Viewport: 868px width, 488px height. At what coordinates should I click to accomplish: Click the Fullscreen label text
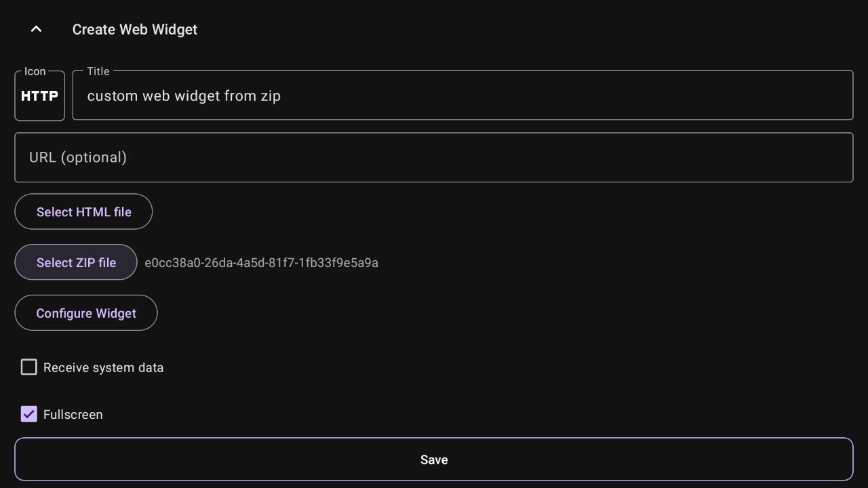(x=73, y=415)
